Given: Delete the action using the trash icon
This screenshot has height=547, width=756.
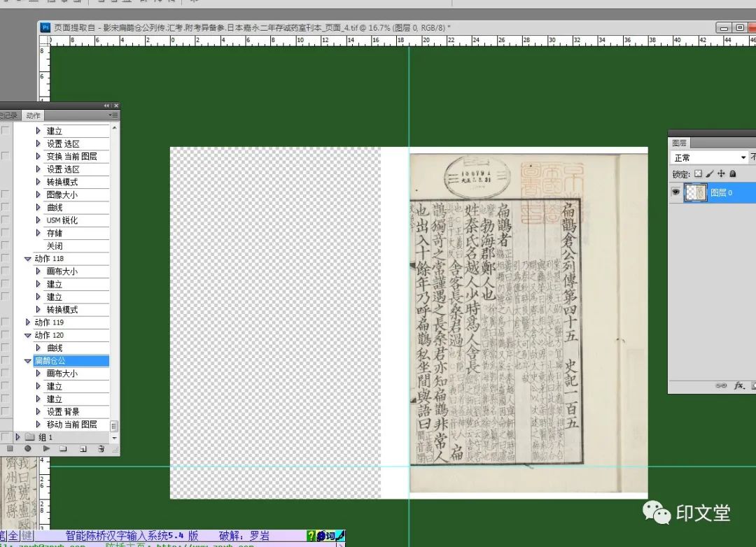Looking at the screenshot, I should [101, 448].
